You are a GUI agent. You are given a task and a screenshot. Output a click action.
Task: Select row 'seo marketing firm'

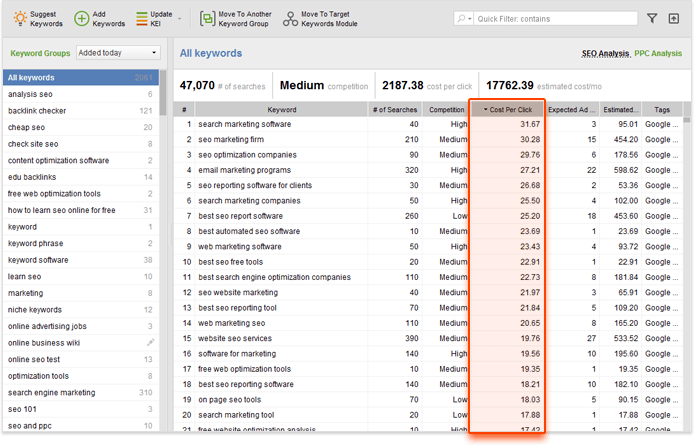pyautogui.click(x=428, y=140)
